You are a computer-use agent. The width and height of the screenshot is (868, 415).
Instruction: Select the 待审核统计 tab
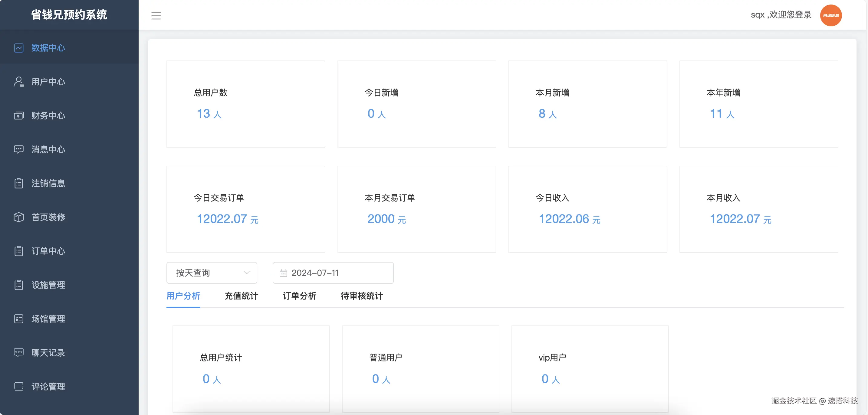361,296
